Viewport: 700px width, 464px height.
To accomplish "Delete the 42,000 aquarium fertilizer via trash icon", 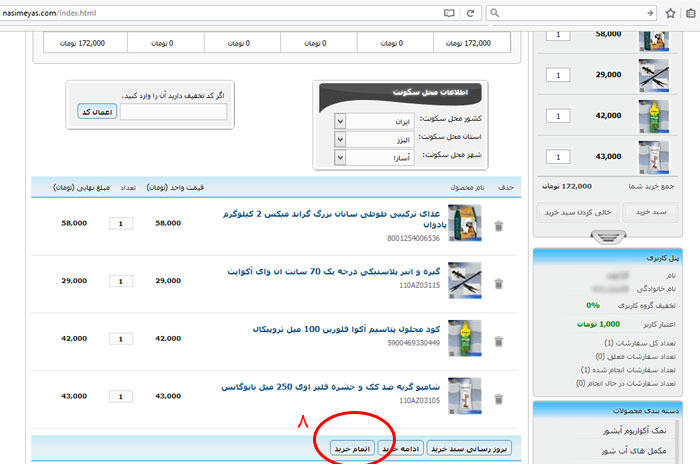I will coord(499,341).
